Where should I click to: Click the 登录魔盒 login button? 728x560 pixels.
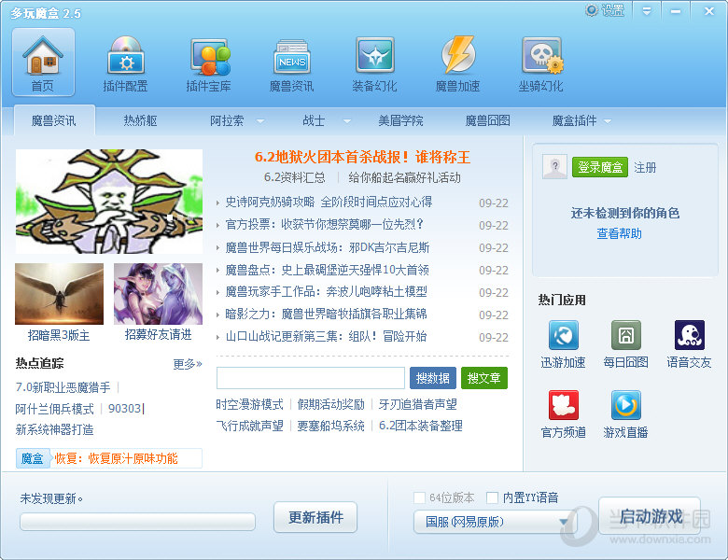[x=600, y=167]
